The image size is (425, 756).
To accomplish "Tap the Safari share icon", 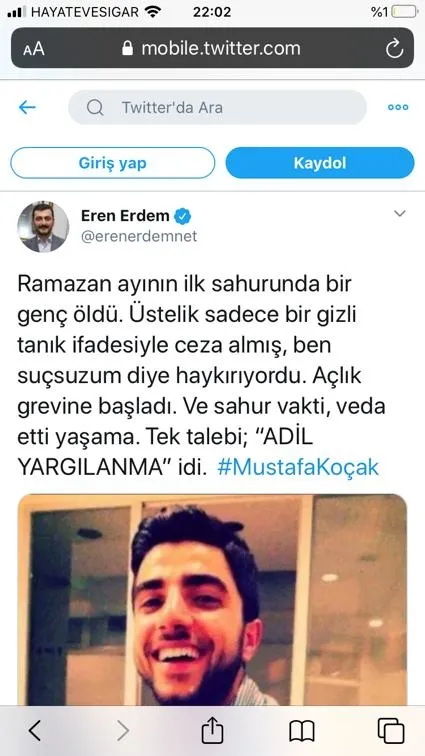I will (212, 730).
